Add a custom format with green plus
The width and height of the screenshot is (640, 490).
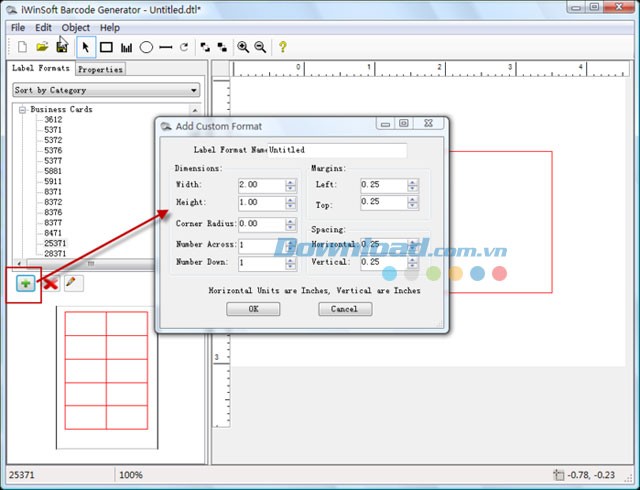(x=26, y=283)
